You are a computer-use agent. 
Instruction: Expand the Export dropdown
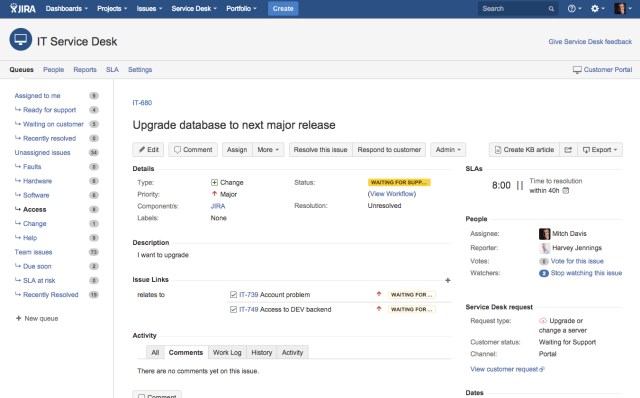click(x=600, y=150)
